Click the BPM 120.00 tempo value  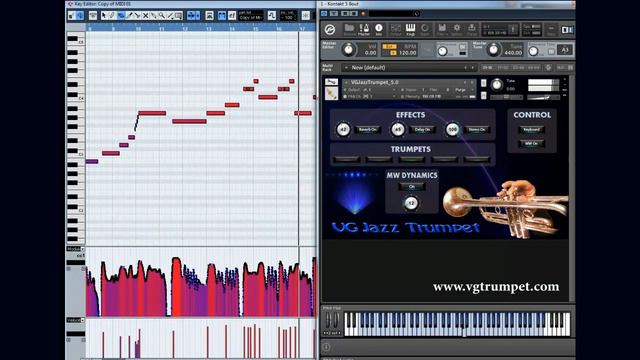pyautogui.click(x=408, y=53)
